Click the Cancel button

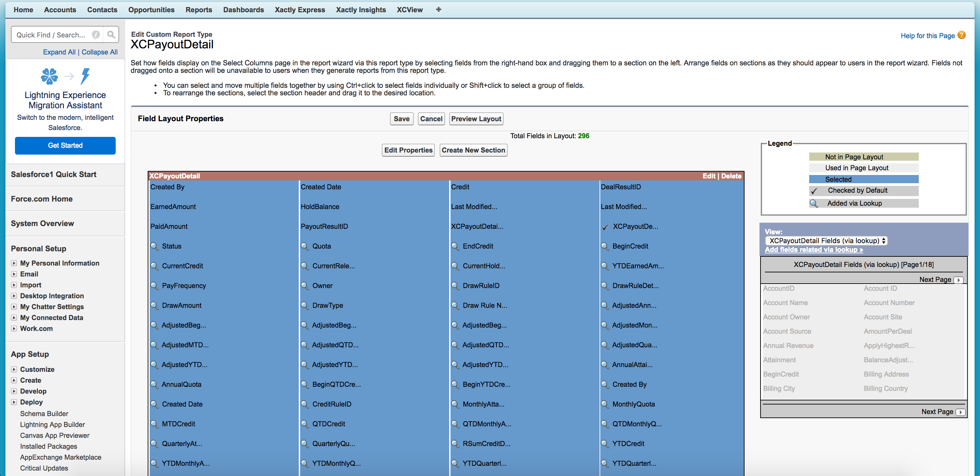(x=431, y=119)
